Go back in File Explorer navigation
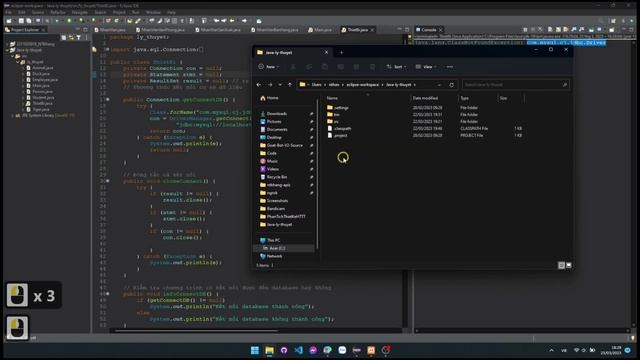Image resolution: width=640 pixels, height=360 pixels. pos(259,84)
